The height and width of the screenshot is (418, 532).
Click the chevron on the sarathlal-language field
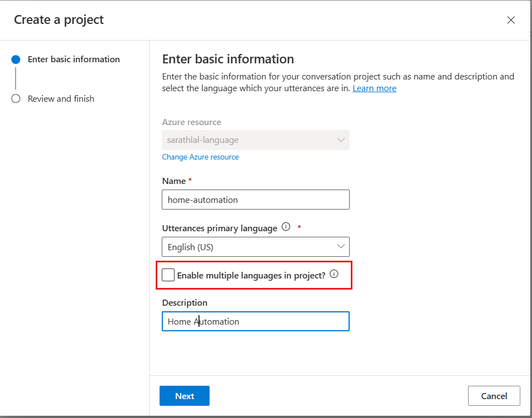[341, 140]
